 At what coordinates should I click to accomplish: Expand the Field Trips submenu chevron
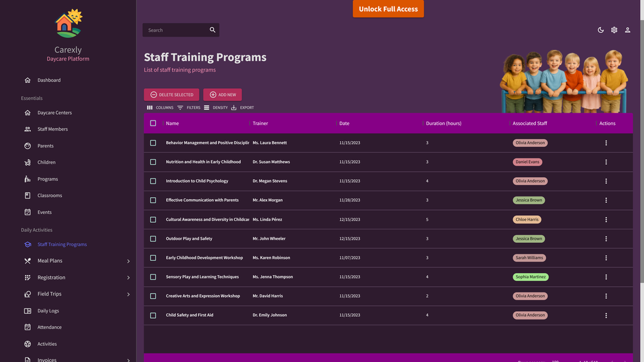point(128,294)
